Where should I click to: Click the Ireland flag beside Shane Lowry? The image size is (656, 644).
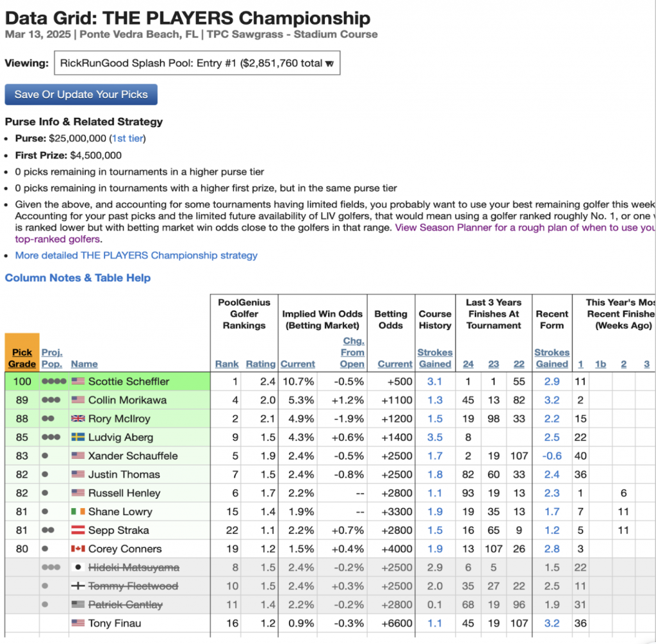[x=78, y=512]
